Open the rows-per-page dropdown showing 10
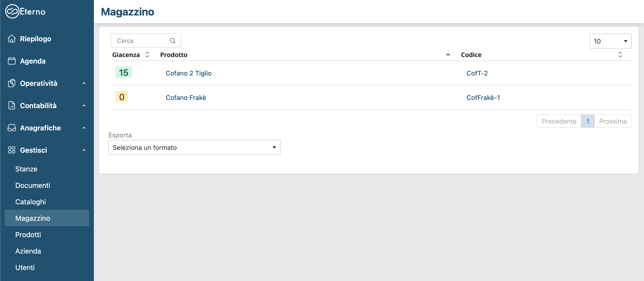The image size is (644, 281). [x=610, y=41]
